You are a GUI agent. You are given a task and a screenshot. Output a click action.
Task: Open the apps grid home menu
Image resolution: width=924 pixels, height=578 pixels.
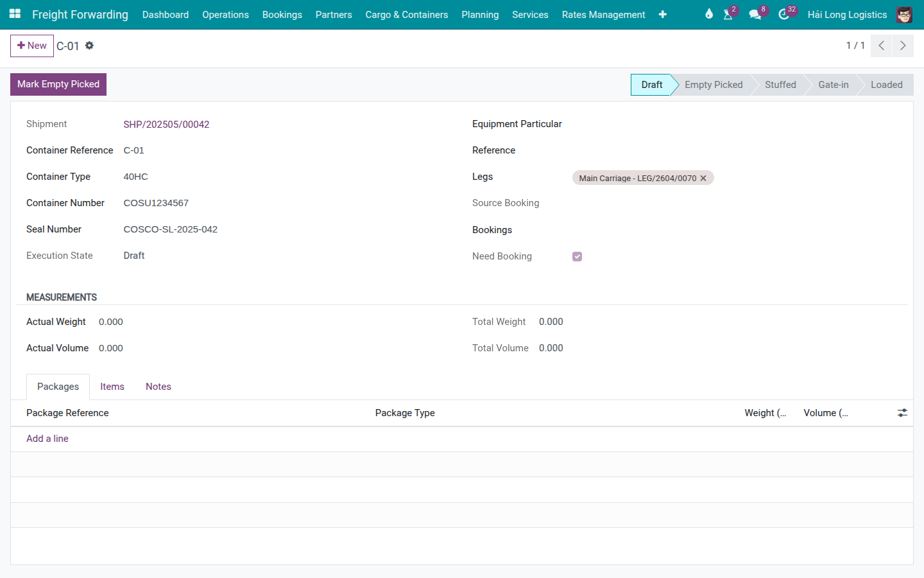pos(15,14)
